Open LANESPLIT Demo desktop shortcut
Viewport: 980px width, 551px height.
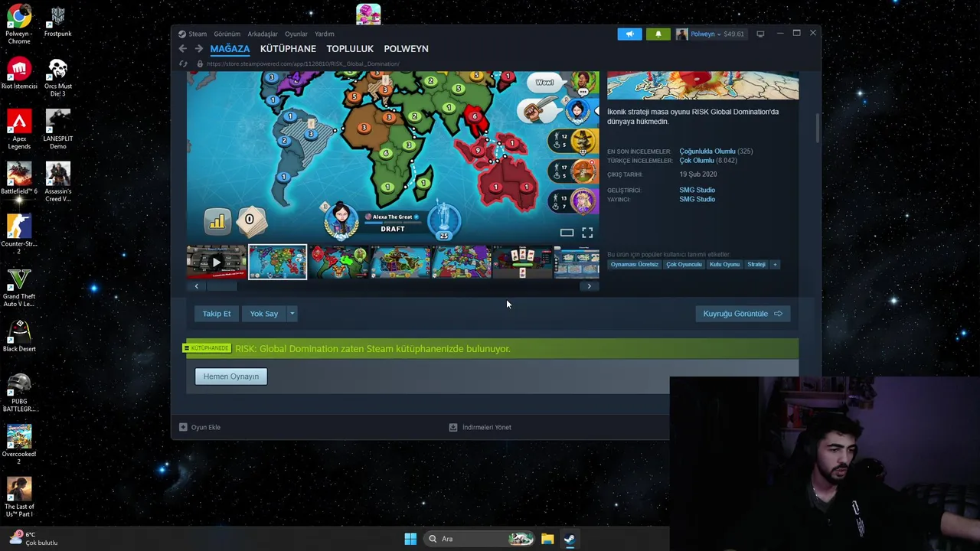pyautogui.click(x=58, y=129)
